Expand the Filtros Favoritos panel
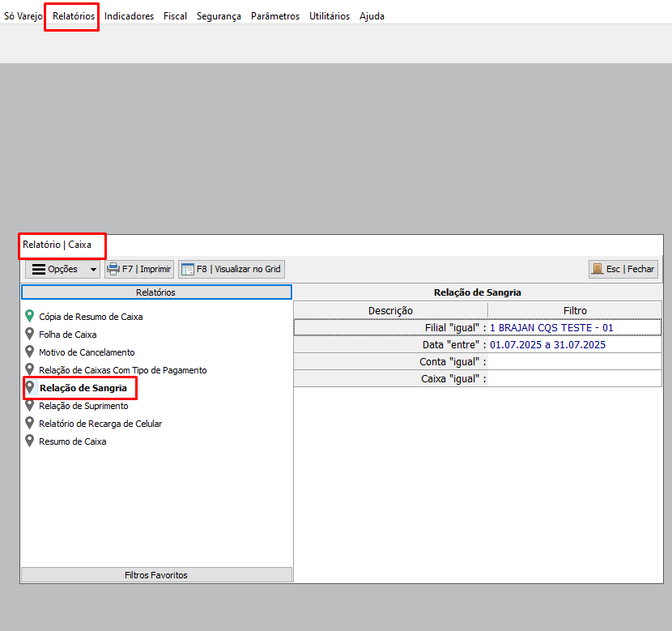The width and height of the screenshot is (672, 631). pos(156,575)
